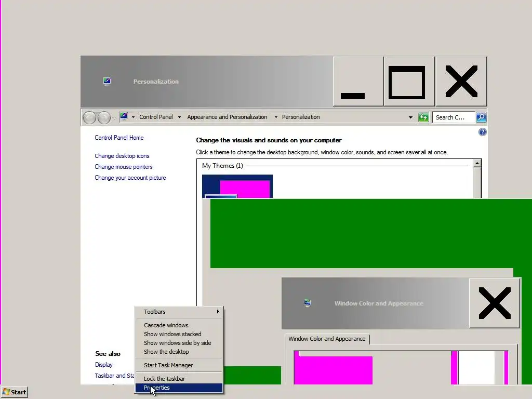
Task: Click the search magnifier icon
Action: (481, 117)
